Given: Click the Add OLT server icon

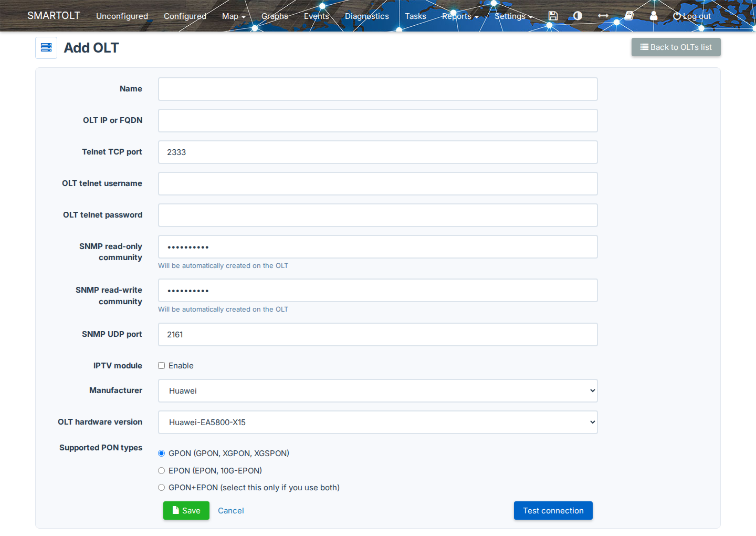Looking at the screenshot, I should tap(46, 48).
